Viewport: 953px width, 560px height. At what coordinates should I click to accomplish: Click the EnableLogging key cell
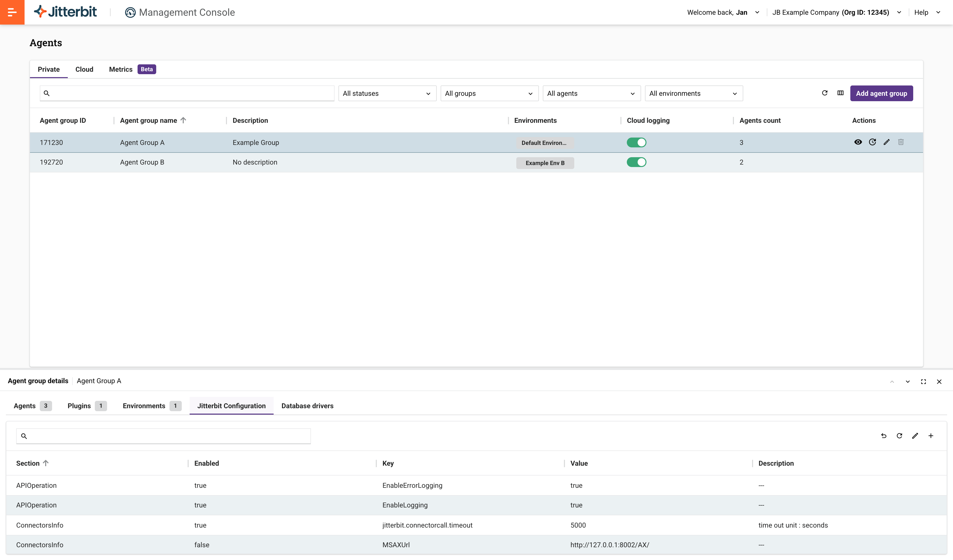click(x=405, y=505)
